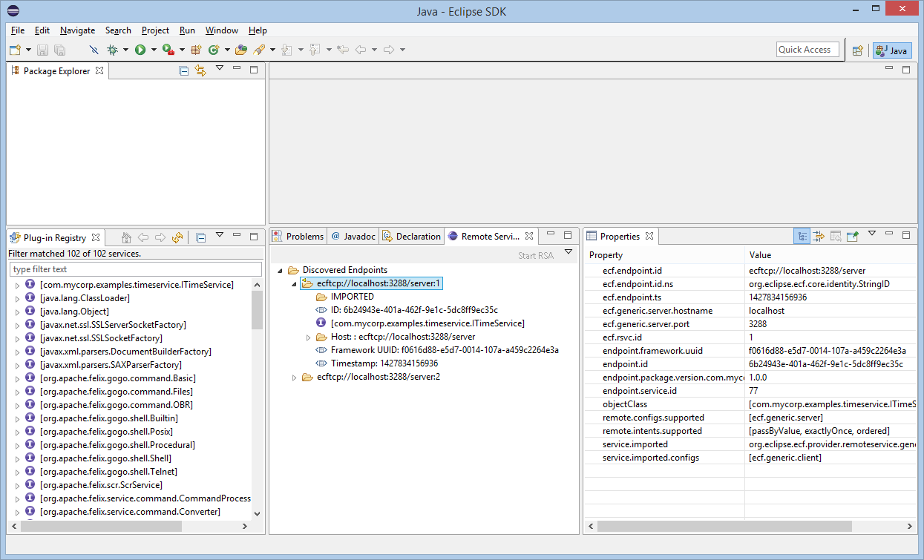Click the Home icon in Plug-in Registry

126,237
